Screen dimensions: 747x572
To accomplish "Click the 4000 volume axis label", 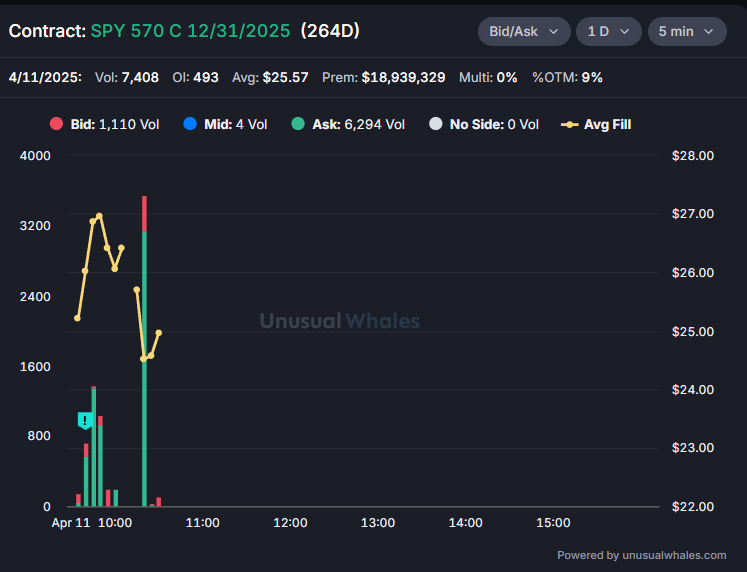I will pyautogui.click(x=35, y=156).
